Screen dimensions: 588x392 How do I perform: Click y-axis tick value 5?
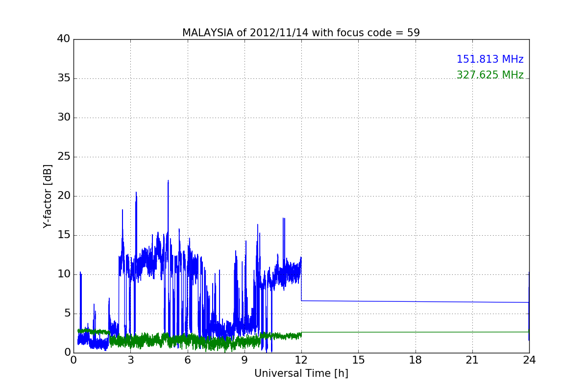pos(67,314)
